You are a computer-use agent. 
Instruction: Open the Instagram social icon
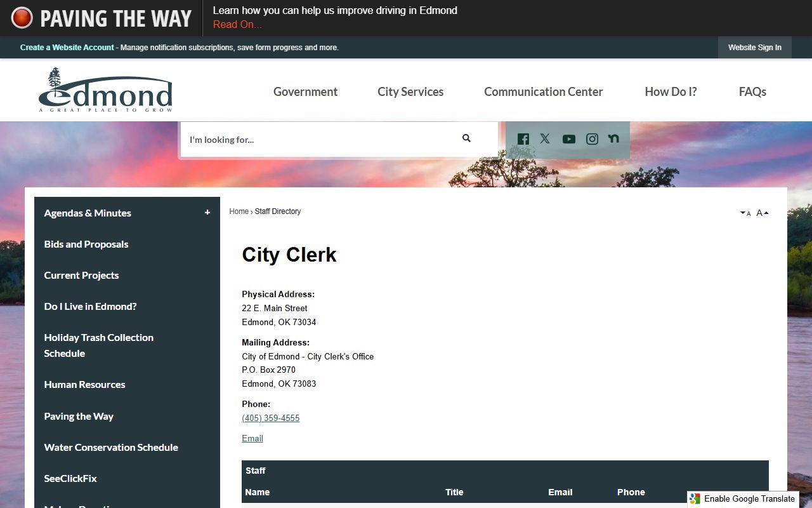coord(592,139)
